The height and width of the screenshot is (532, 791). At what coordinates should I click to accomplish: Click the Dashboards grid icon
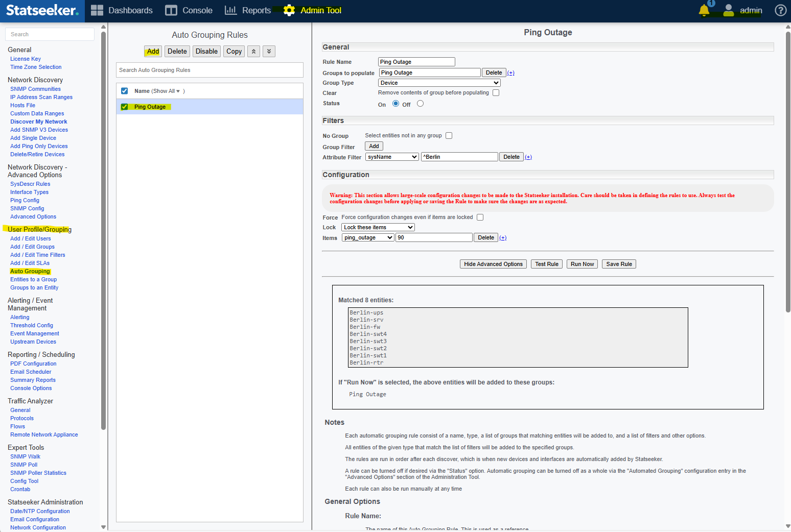tap(97, 10)
